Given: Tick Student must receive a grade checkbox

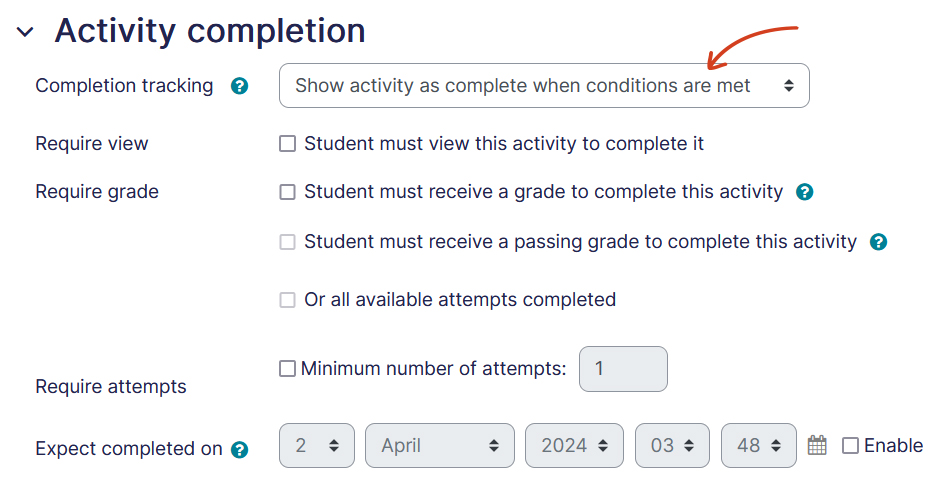Looking at the screenshot, I should [288, 192].
